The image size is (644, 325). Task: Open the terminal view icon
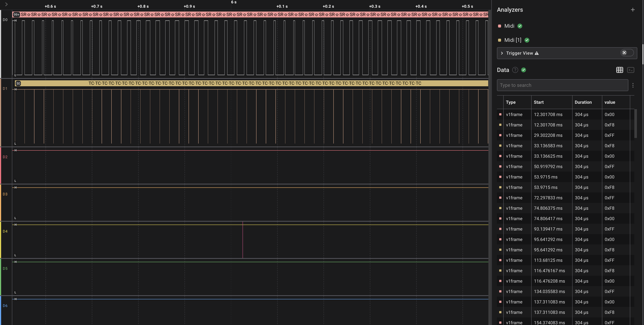(x=630, y=70)
